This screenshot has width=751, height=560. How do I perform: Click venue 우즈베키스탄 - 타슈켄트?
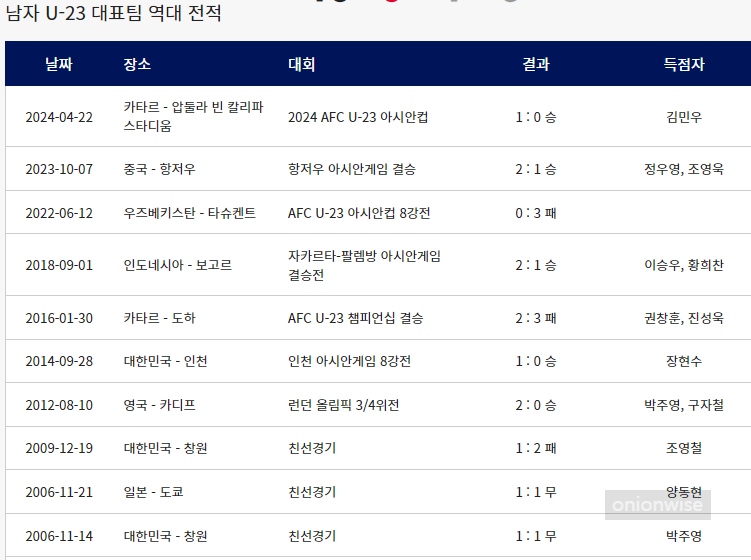tap(190, 213)
